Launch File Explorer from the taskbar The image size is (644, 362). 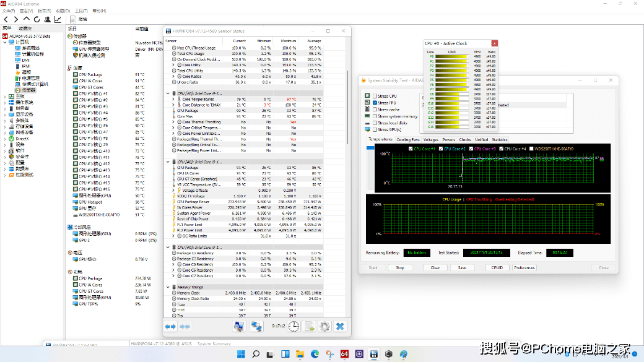[300, 354]
